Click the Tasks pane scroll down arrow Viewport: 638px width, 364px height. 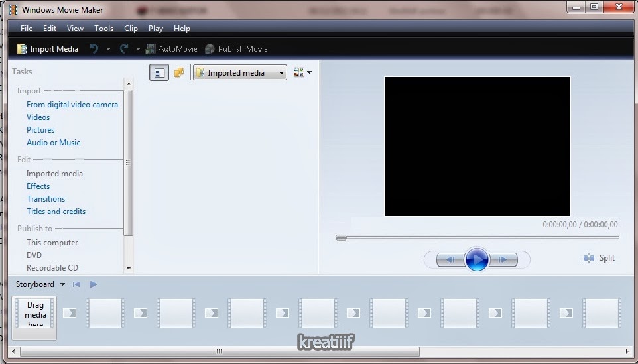pos(129,268)
